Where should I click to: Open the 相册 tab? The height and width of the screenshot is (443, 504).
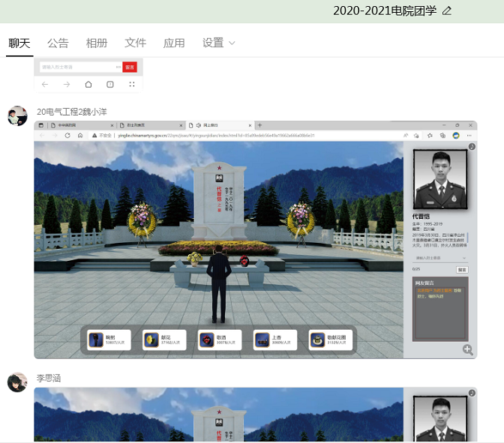pos(97,43)
